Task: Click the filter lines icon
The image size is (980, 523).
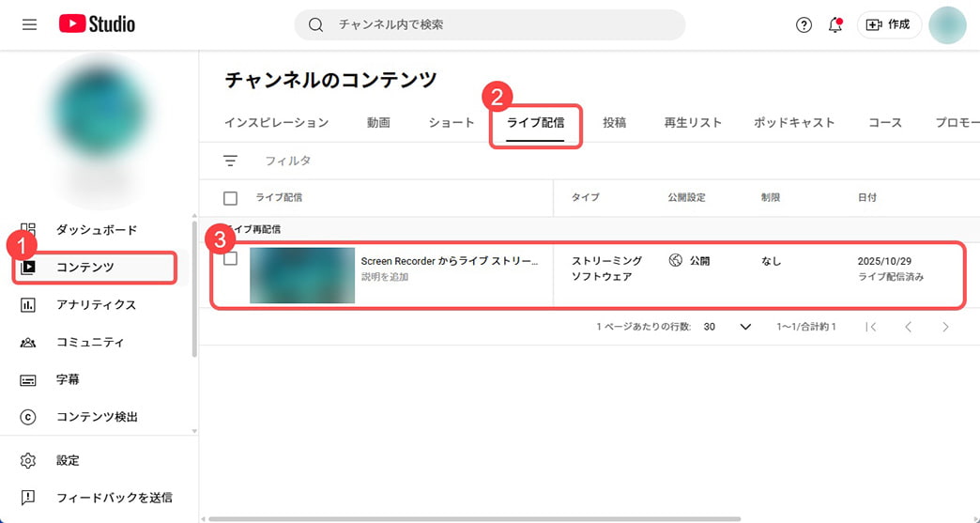Action: pyautogui.click(x=231, y=161)
